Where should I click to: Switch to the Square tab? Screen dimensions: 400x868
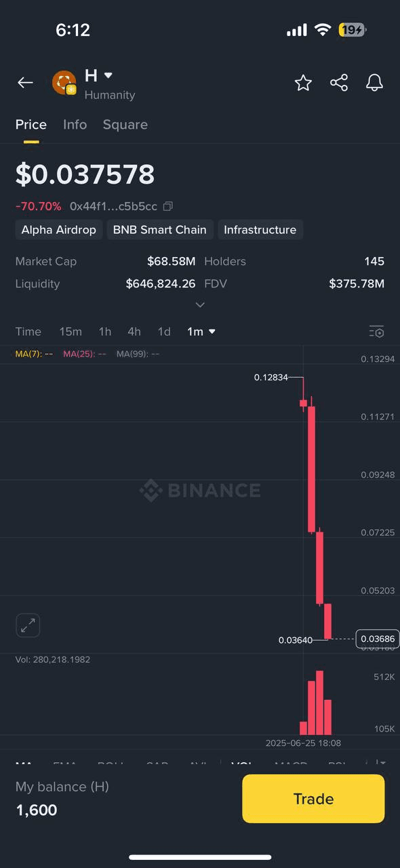(x=125, y=125)
